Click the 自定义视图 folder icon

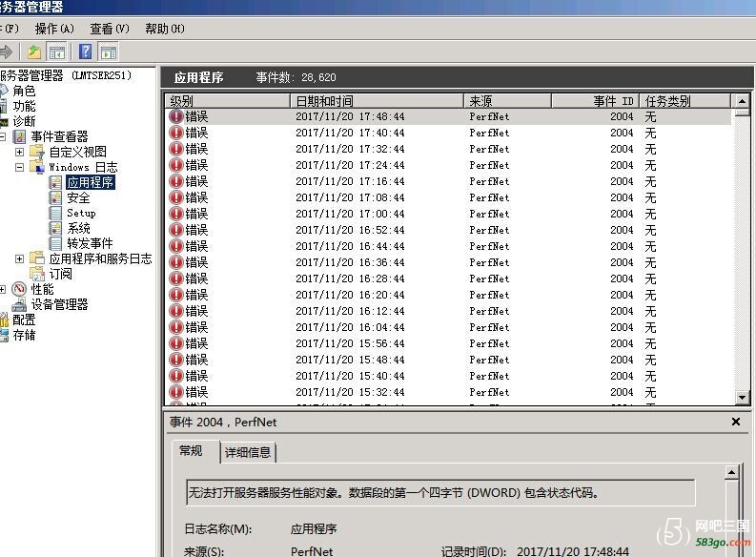(37, 152)
